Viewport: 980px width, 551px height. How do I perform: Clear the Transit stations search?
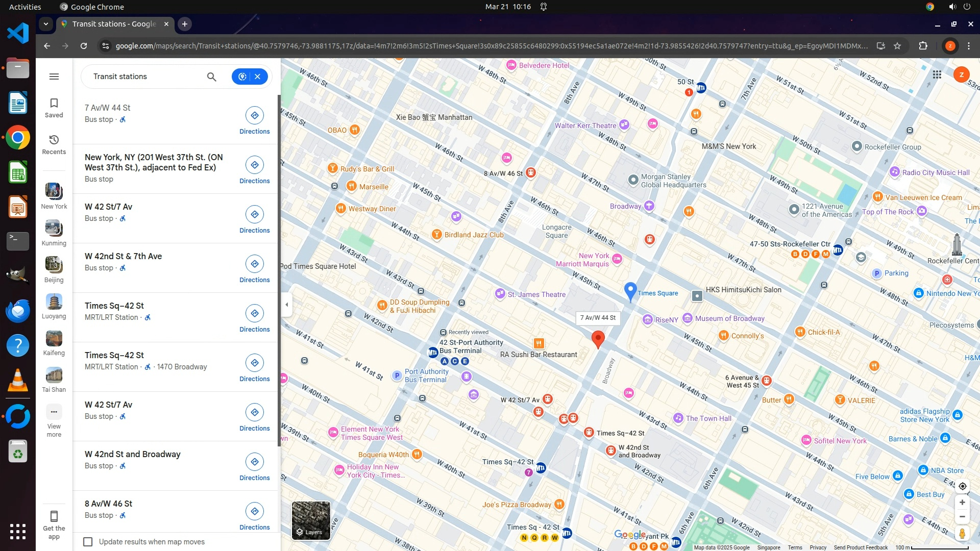coord(258,77)
